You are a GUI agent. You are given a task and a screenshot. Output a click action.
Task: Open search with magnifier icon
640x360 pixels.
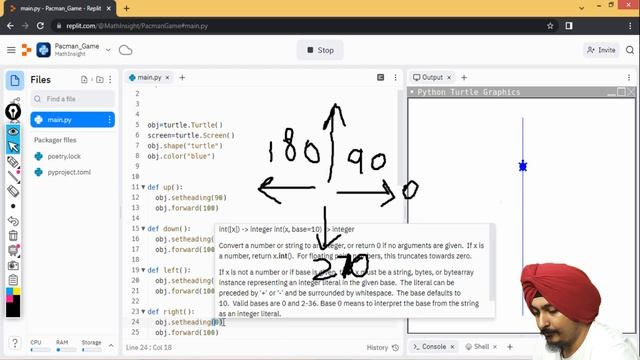click(630, 50)
